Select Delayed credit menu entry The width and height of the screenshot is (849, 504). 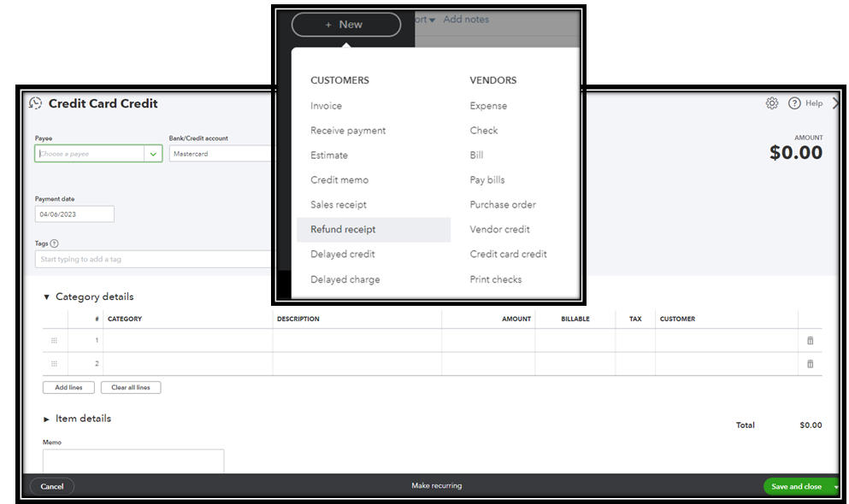343,255
